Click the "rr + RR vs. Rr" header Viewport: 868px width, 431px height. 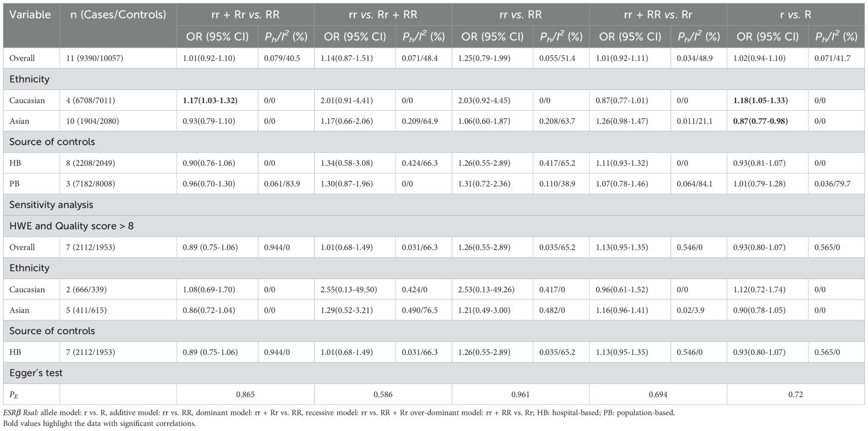pyautogui.click(x=658, y=14)
